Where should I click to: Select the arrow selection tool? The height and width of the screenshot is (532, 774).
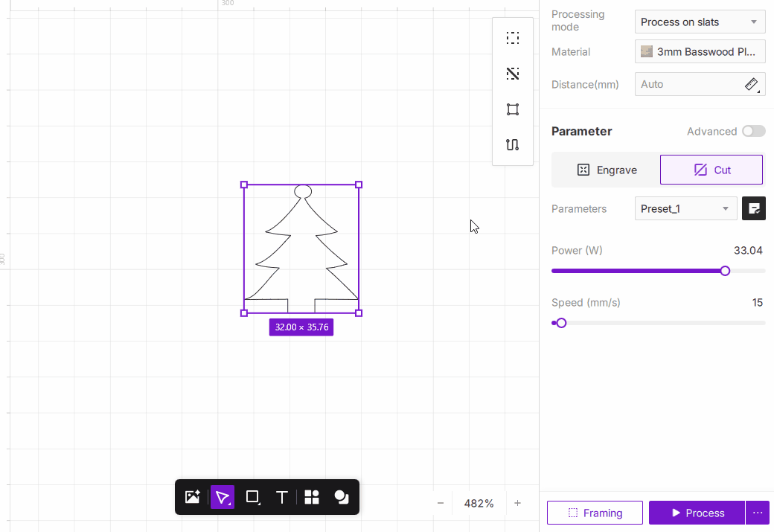223,497
